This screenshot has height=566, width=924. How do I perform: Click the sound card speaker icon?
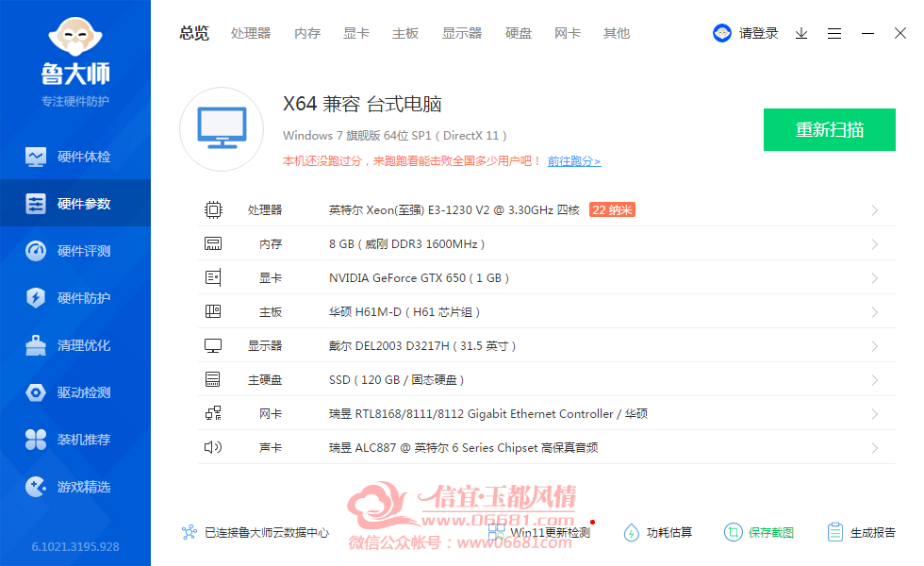click(x=213, y=447)
